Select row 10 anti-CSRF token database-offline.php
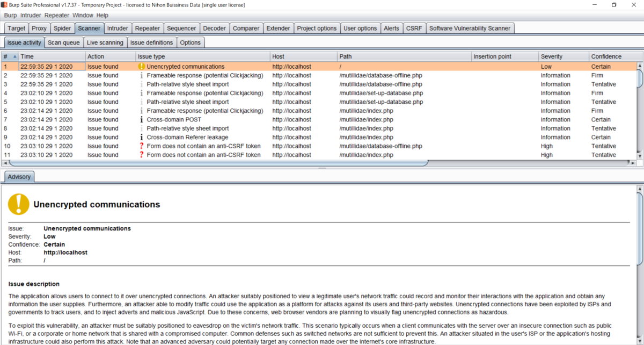 coord(319,146)
